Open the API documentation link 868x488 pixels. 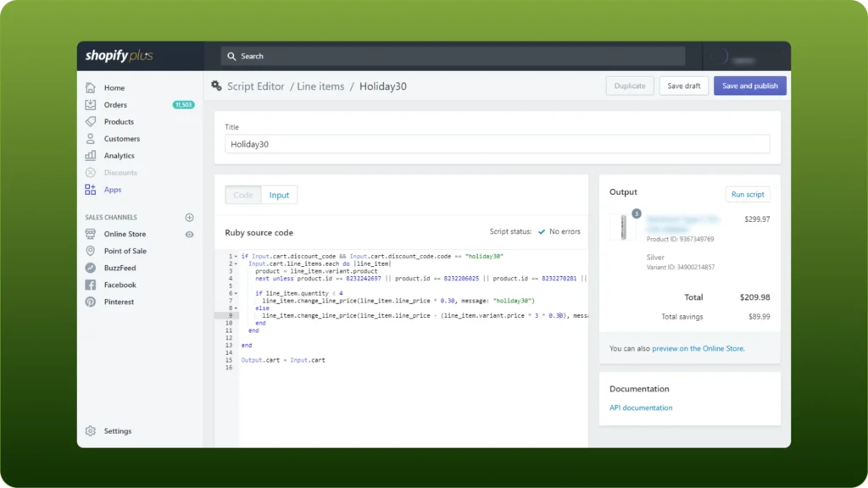(641, 408)
